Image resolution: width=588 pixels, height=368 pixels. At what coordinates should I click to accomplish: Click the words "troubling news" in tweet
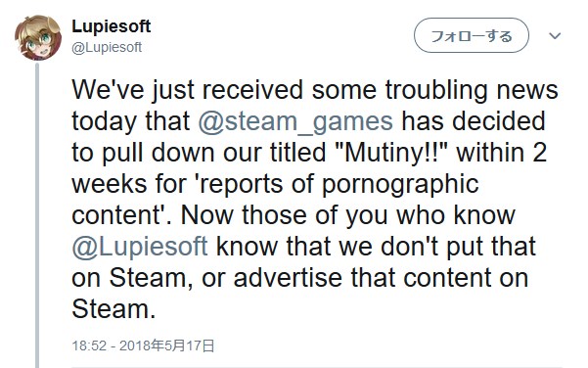click(473, 90)
